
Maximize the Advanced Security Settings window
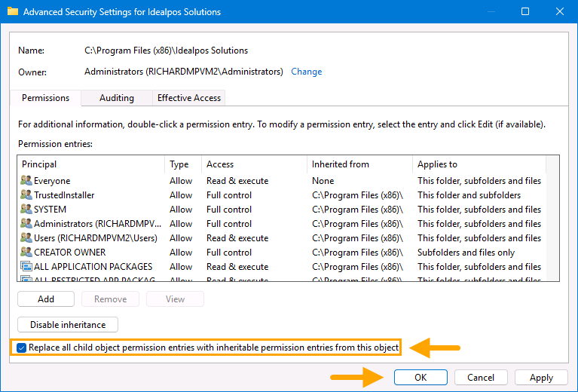525,11
